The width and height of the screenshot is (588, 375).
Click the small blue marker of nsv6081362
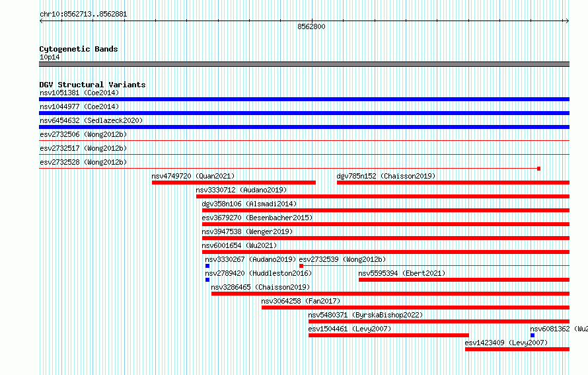(x=533, y=335)
